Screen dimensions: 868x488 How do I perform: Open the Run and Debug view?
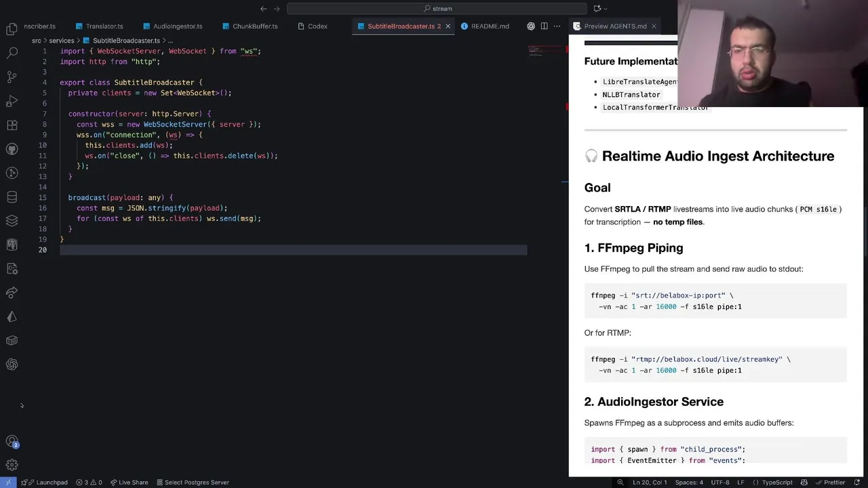12,101
